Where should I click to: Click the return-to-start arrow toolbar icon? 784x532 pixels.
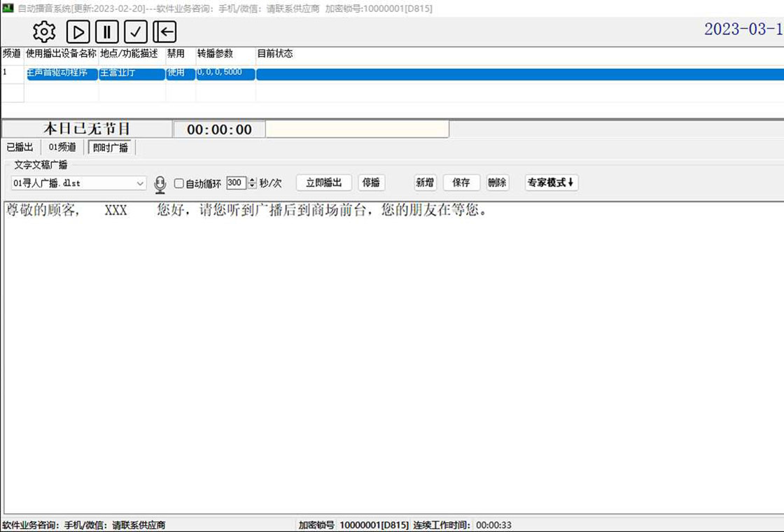(164, 32)
